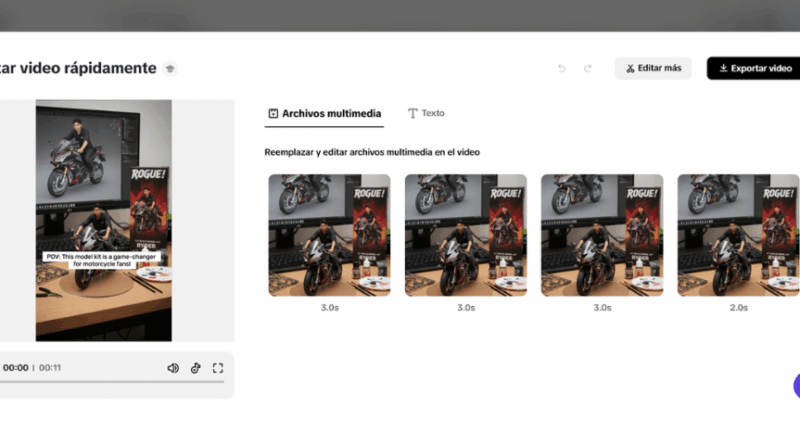Select the first 3.0s media clip thumbnail
Screen dimensions: 800x445
coord(330,235)
